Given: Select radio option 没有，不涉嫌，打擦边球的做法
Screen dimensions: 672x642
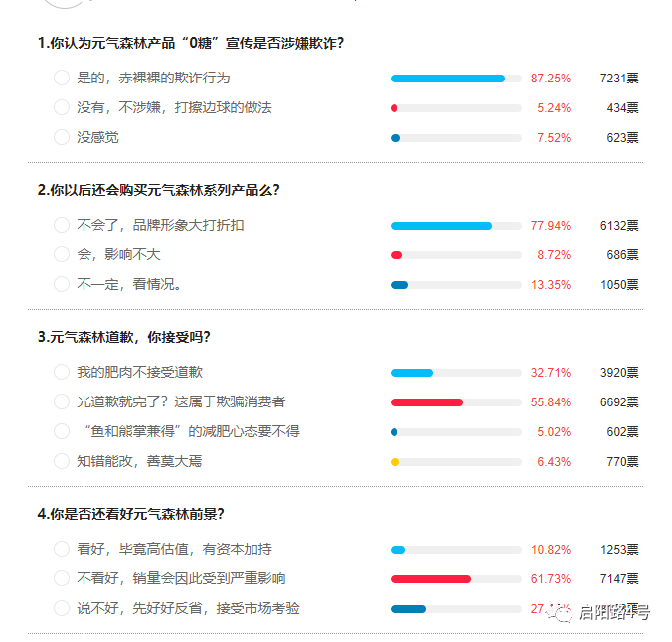Looking at the screenshot, I should tap(62, 107).
